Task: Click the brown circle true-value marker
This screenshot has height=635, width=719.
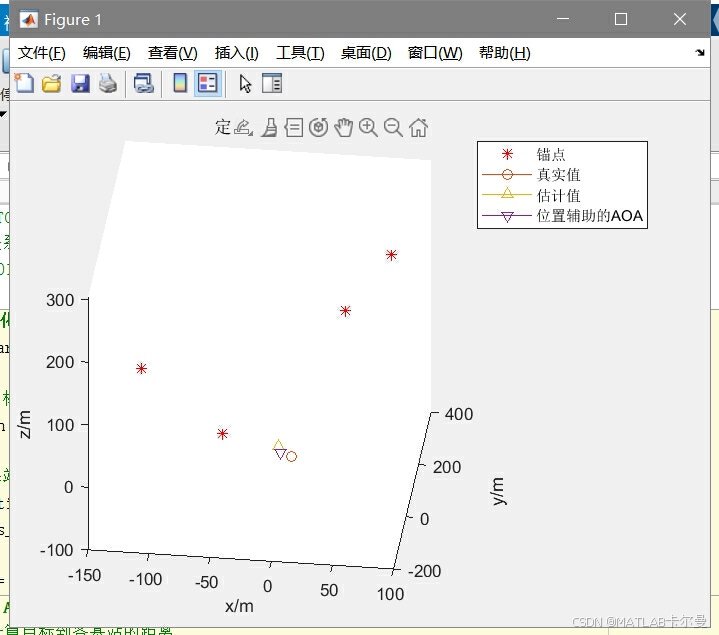Action: [x=292, y=456]
